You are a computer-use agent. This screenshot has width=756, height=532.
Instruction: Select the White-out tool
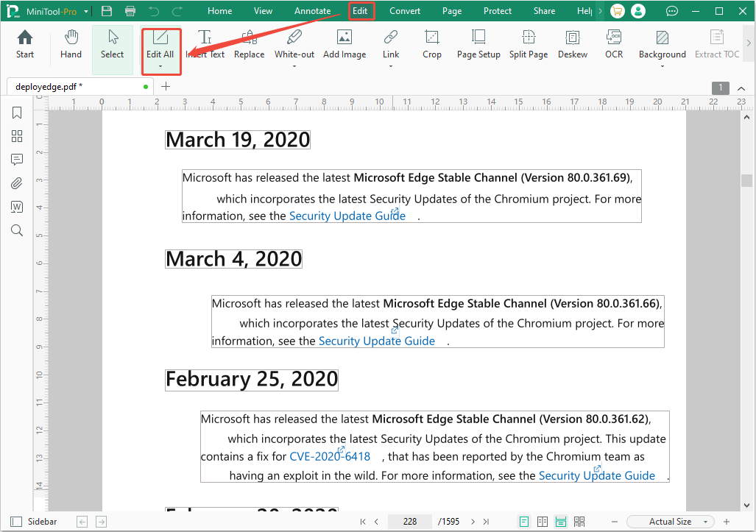[x=294, y=44]
